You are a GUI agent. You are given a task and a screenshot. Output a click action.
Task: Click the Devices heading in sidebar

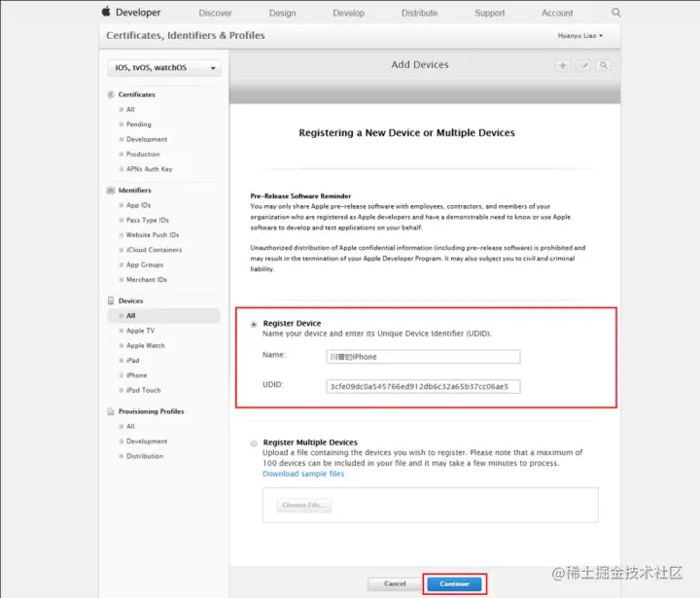pos(131,301)
